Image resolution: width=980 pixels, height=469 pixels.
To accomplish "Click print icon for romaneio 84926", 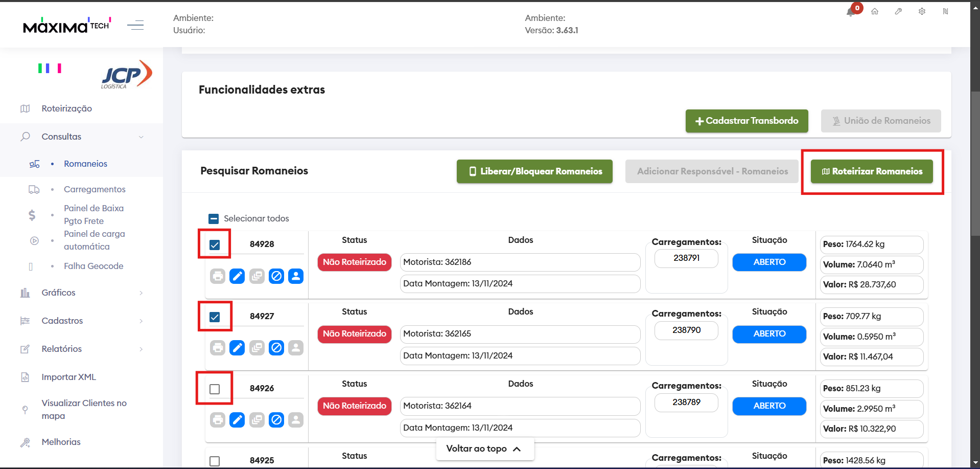I will (218, 420).
